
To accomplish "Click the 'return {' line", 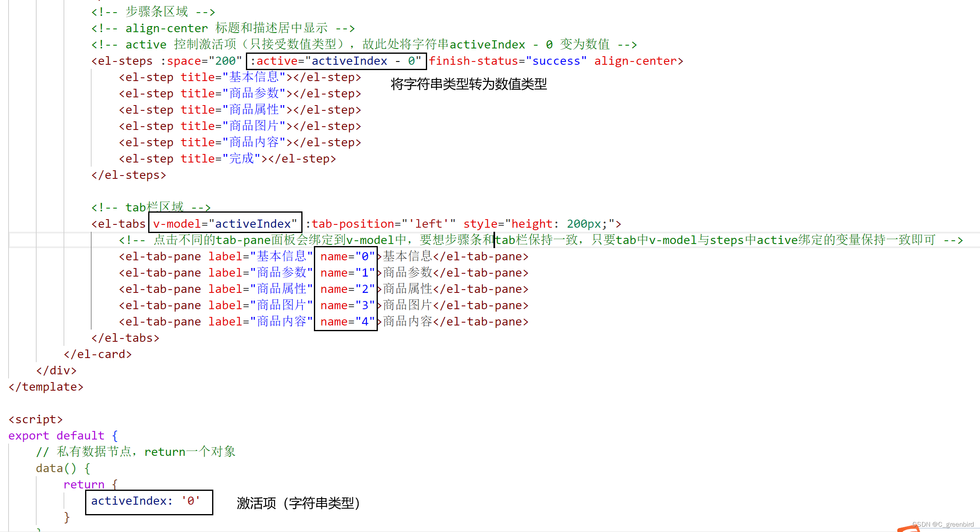I will click(91, 484).
